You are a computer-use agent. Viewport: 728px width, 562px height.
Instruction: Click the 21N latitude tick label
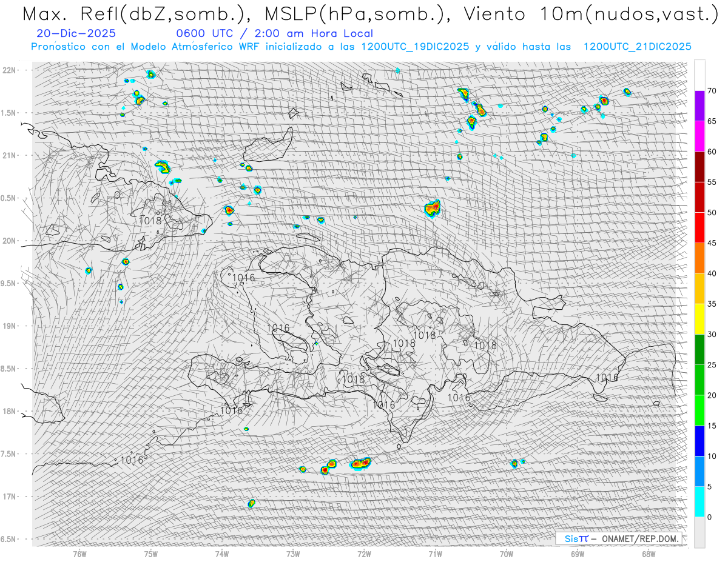click(x=9, y=155)
